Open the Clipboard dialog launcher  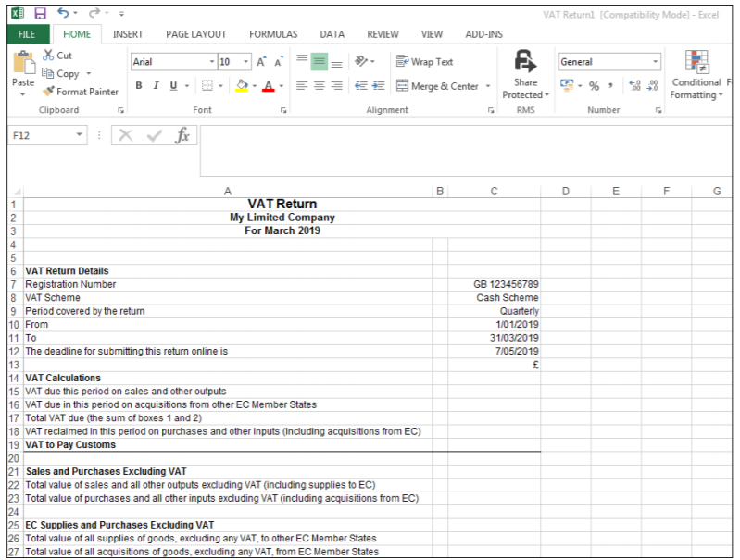click(120, 110)
